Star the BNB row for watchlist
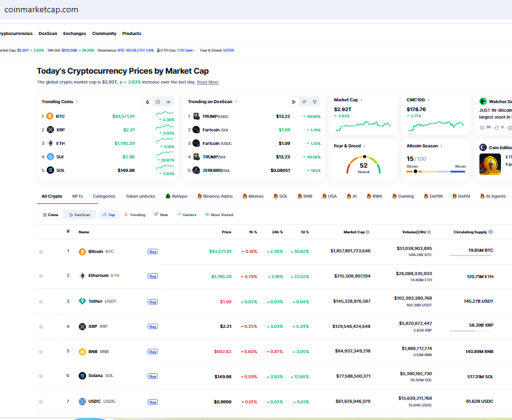The image size is (512, 420). click(41, 352)
